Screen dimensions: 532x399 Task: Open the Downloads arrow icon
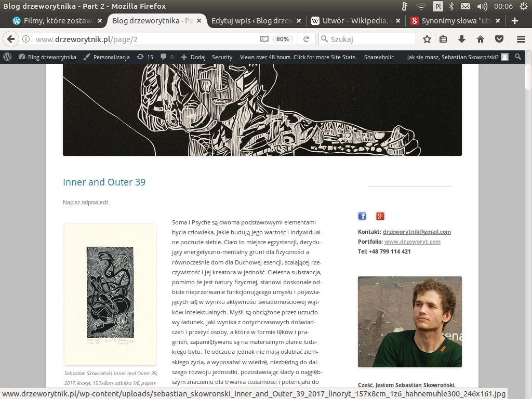pyautogui.click(x=462, y=39)
